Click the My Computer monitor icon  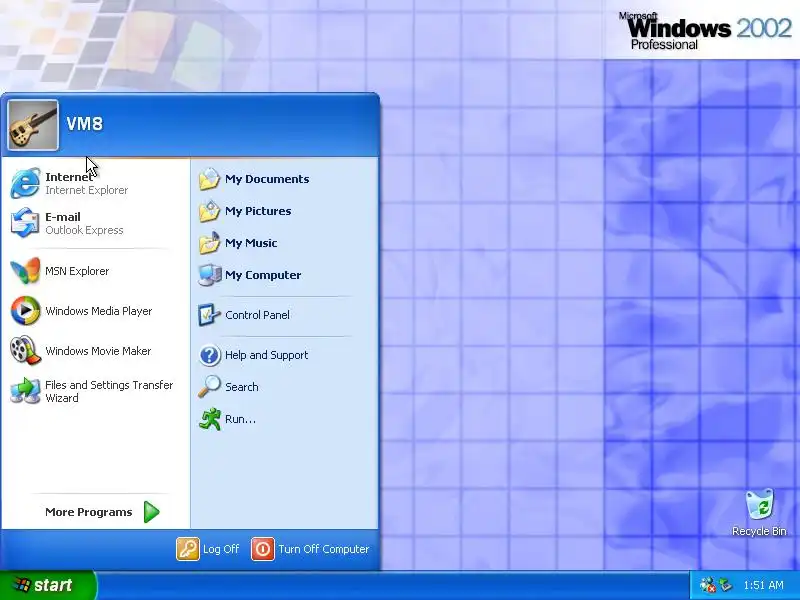[209, 275]
